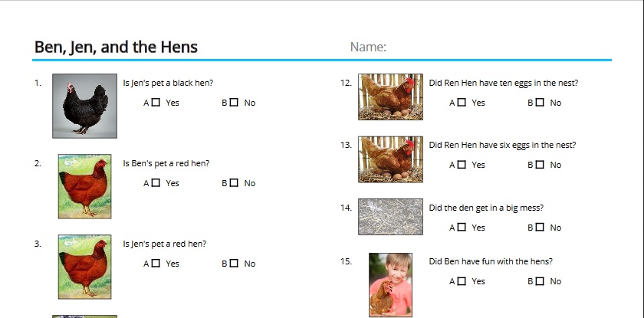The width and height of the screenshot is (644, 318).
Task: Tick No for 'Did the den get in a big mess?'
Action: [540, 228]
